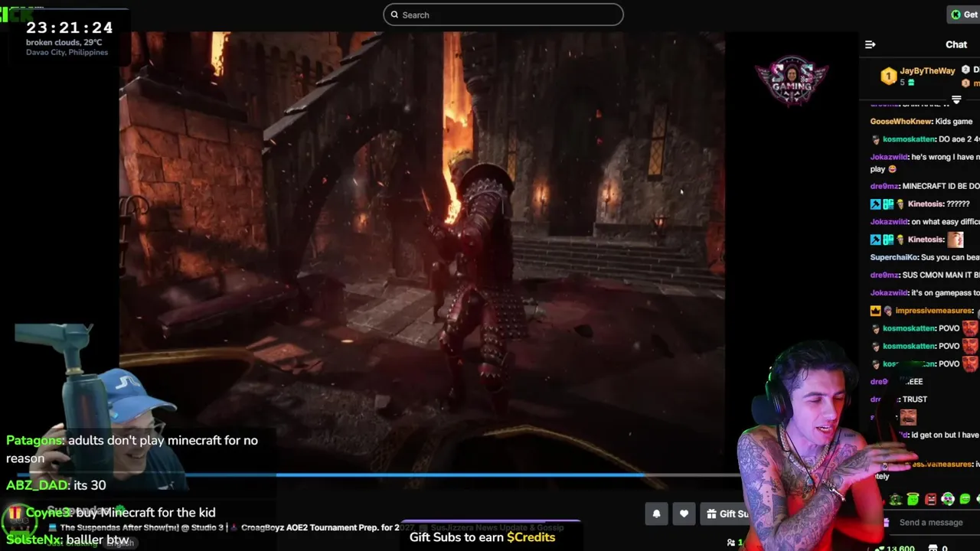Click the Search field at the top
This screenshot has height=551, width=980.
503,15
